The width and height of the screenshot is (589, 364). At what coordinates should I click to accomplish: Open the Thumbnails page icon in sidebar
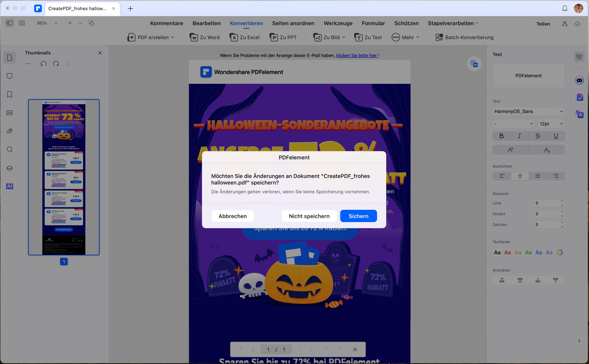click(x=10, y=58)
